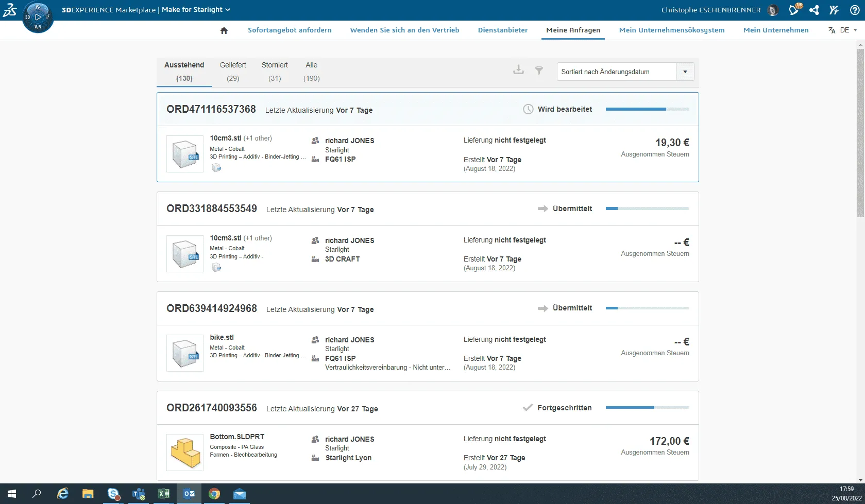The height and width of the screenshot is (504, 865).
Task: Click the progress bar of ORD261740093556
Action: tap(647, 407)
